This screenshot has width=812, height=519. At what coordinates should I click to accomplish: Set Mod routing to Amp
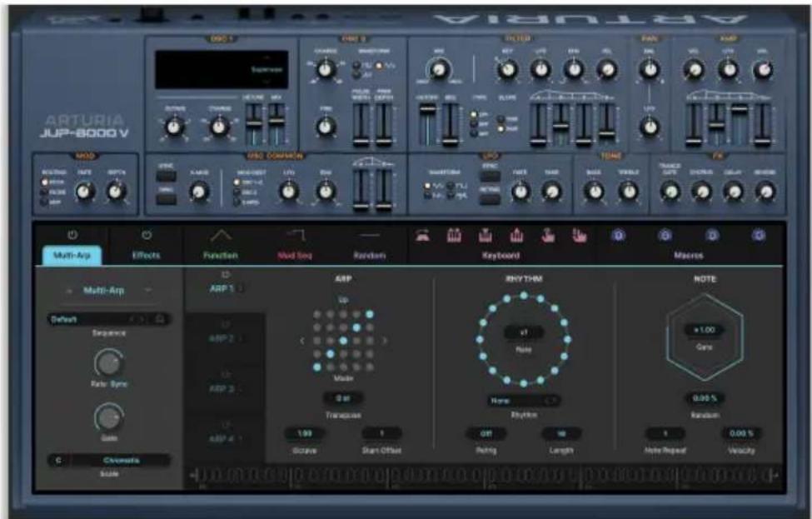(44, 202)
